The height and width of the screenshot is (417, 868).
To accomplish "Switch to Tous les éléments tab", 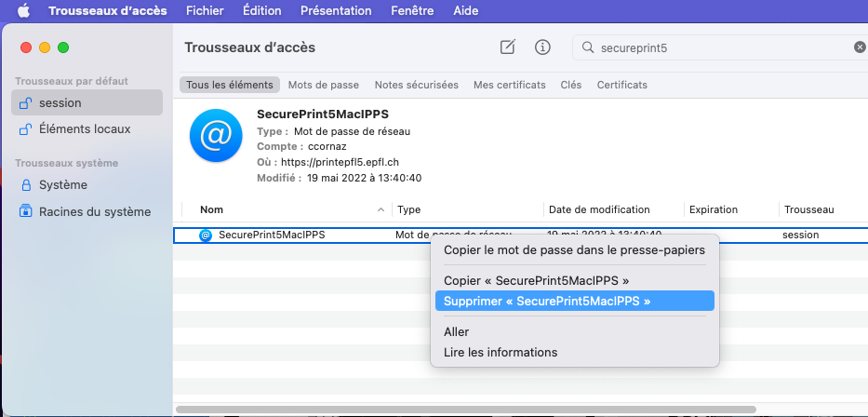I will [229, 85].
